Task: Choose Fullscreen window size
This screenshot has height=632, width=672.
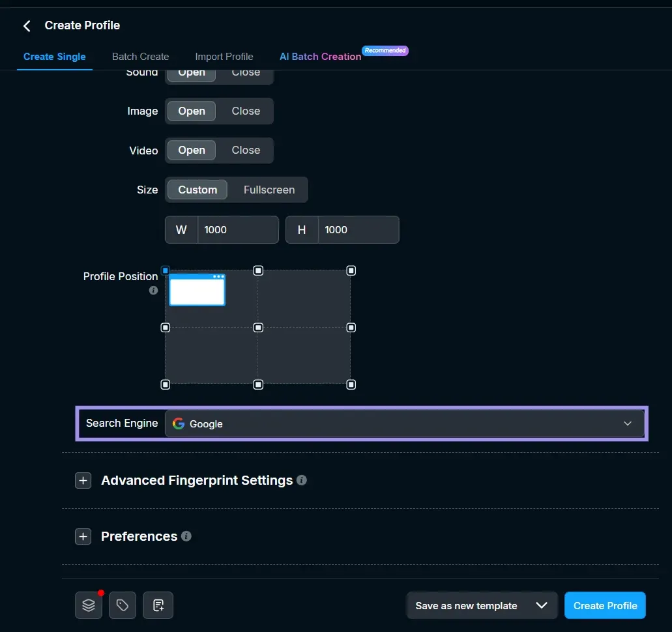Action: pos(269,190)
